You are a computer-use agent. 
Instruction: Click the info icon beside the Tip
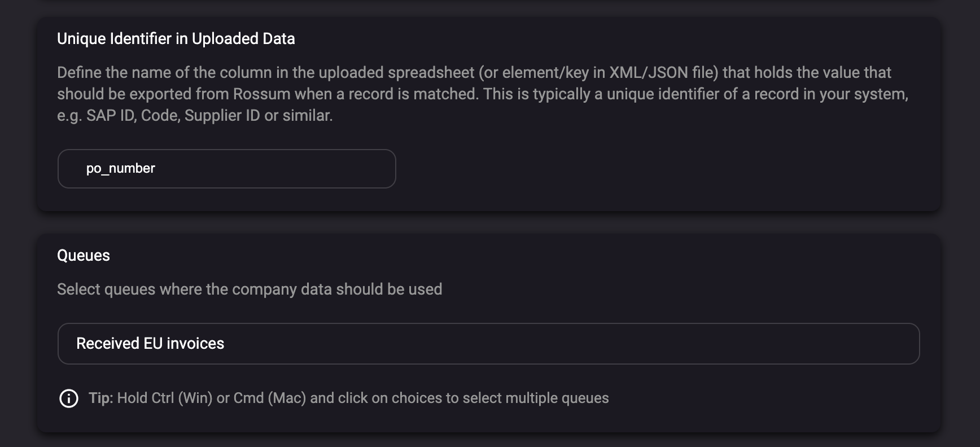click(x=69, y=398)
